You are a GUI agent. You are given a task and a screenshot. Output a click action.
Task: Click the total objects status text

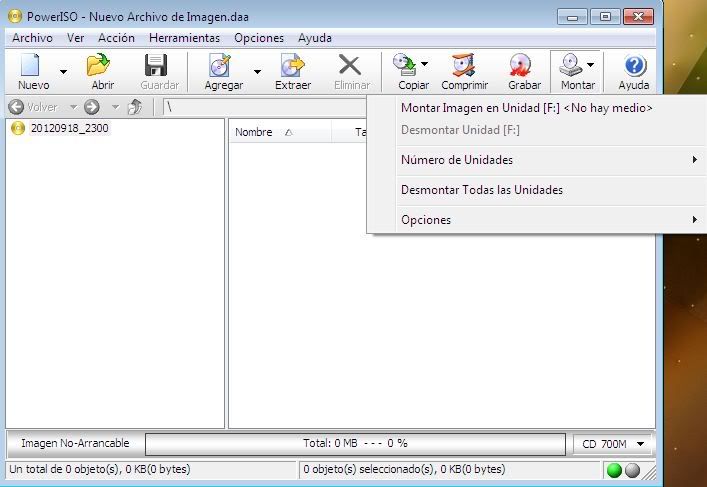coord(100,469)
